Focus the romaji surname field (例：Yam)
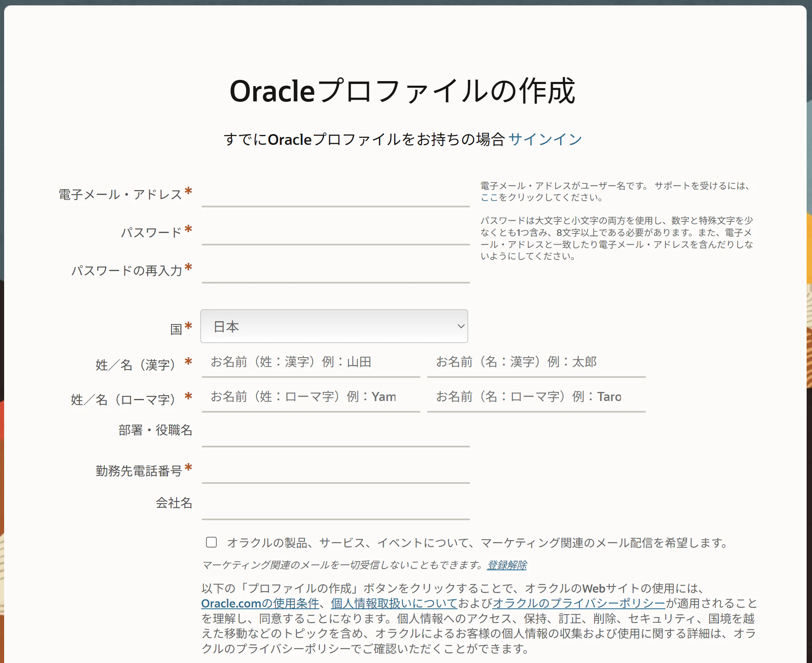Screen dimensions: 812x663 (311, 397)
